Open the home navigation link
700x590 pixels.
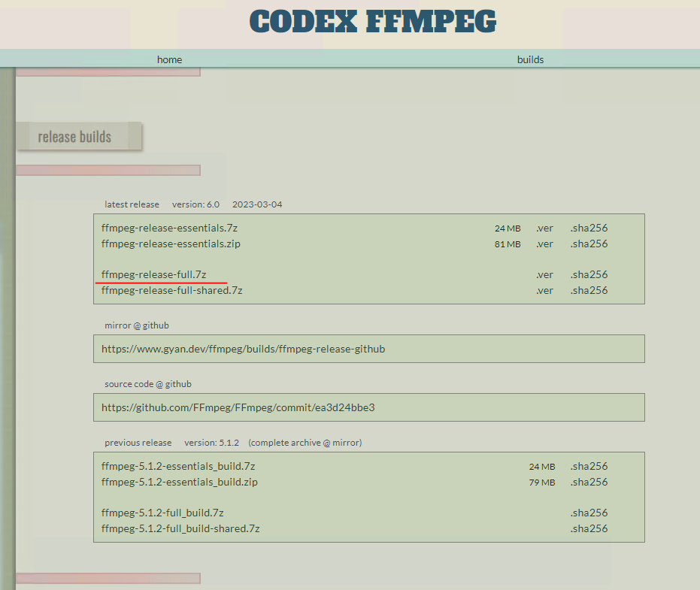click(x=169, y=59)
